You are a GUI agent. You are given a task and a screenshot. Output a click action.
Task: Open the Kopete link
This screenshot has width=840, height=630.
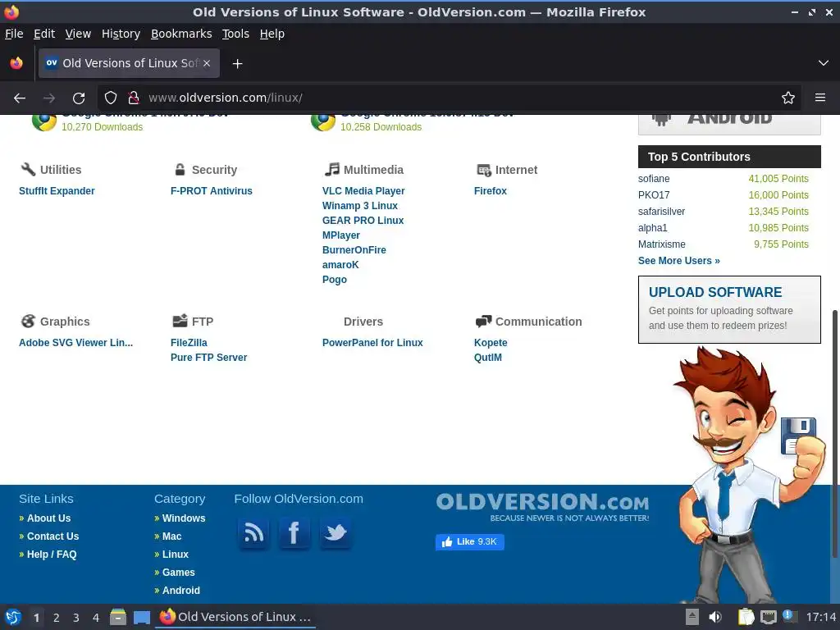(x=491, y=342)
